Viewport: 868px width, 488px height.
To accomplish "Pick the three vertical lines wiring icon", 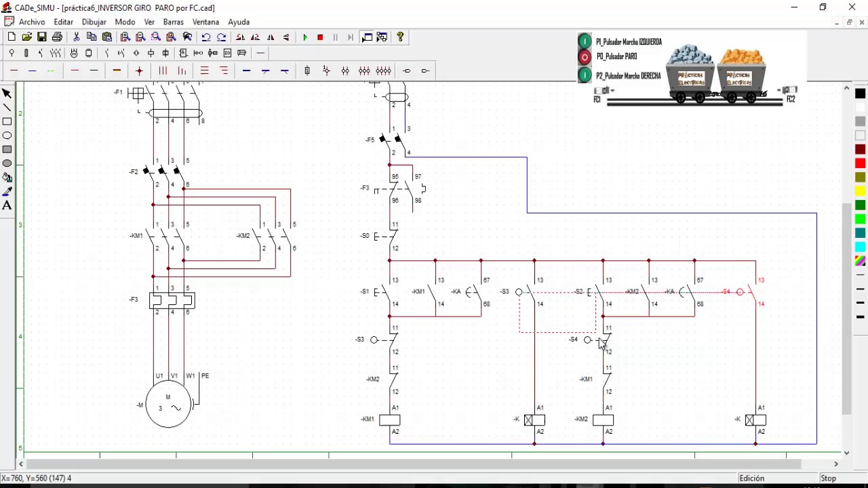I will tap(163, 70).
